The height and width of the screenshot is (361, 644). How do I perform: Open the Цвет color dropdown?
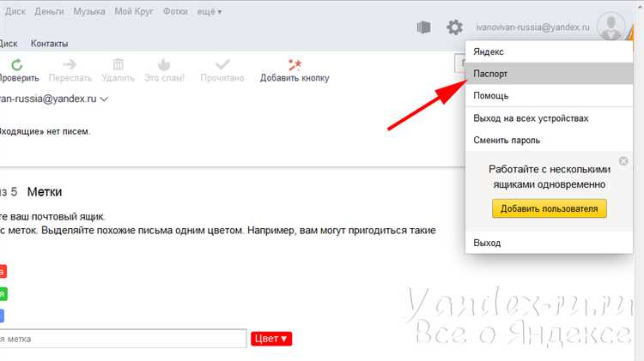click(272, 339)
